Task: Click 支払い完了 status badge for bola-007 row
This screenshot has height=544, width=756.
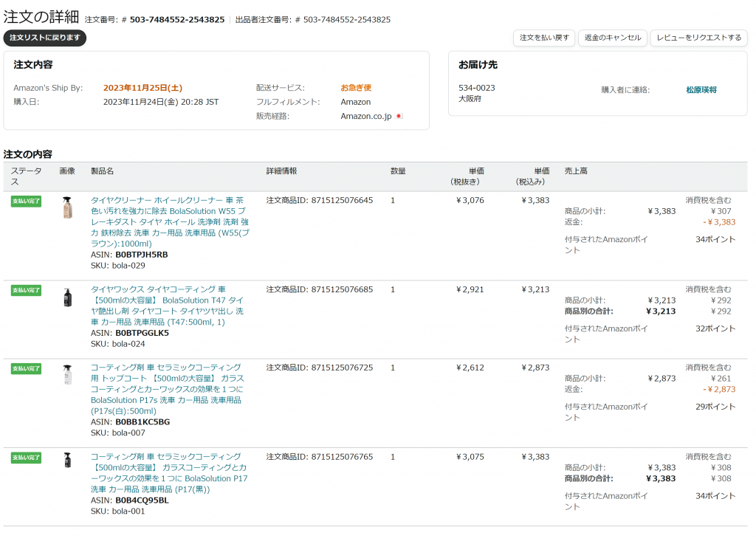Action: point(26,368)
